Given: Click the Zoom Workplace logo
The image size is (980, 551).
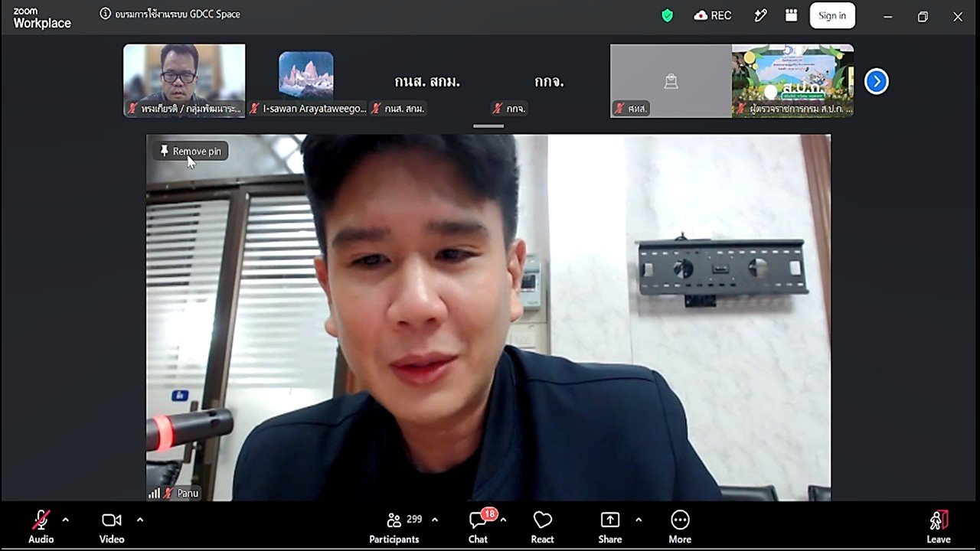Looking at the screenshot, I should pyautogui.click(x=42, y=18).
